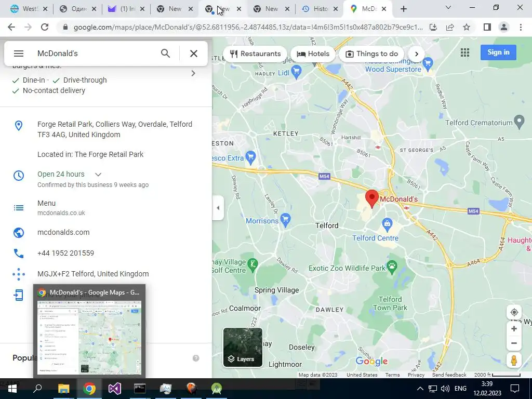Click the plus code dots icon
Screen dimensions: 532x399
click(x=19, y=274)
